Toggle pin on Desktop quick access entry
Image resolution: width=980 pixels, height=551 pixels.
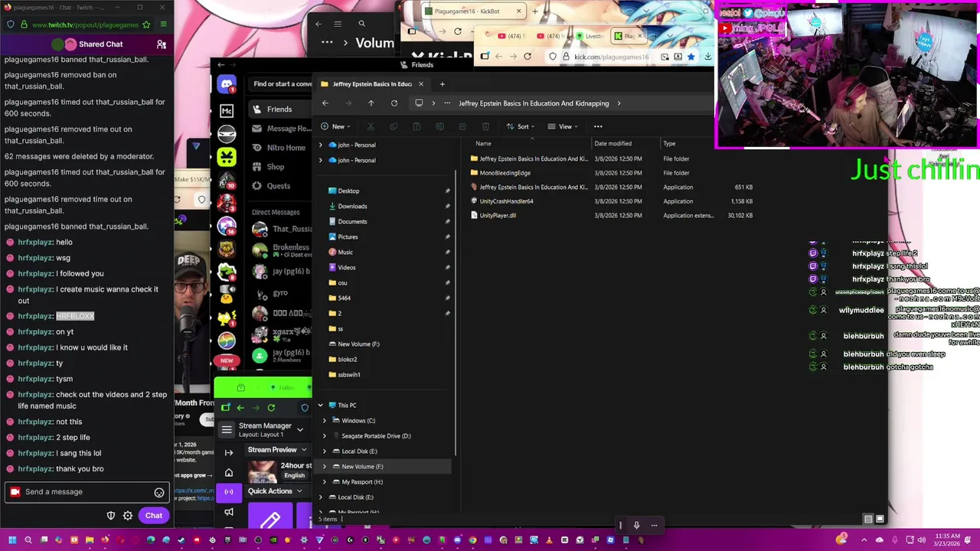tap(447, 191)
